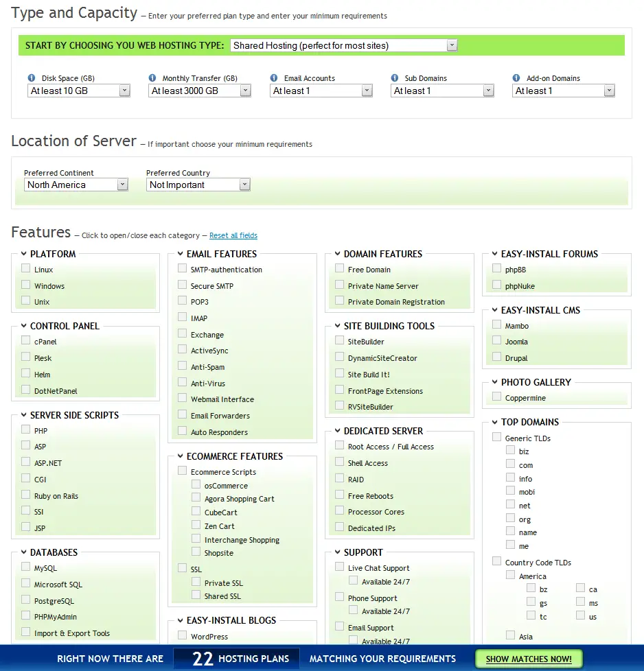Open the Email Accounts dropdown

tap(321, 91)
